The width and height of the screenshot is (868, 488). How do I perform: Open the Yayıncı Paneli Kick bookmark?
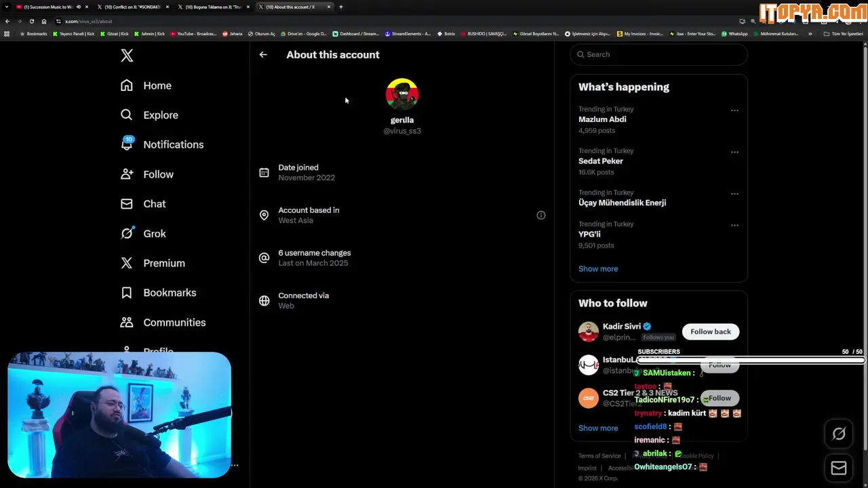pos(74,34)
